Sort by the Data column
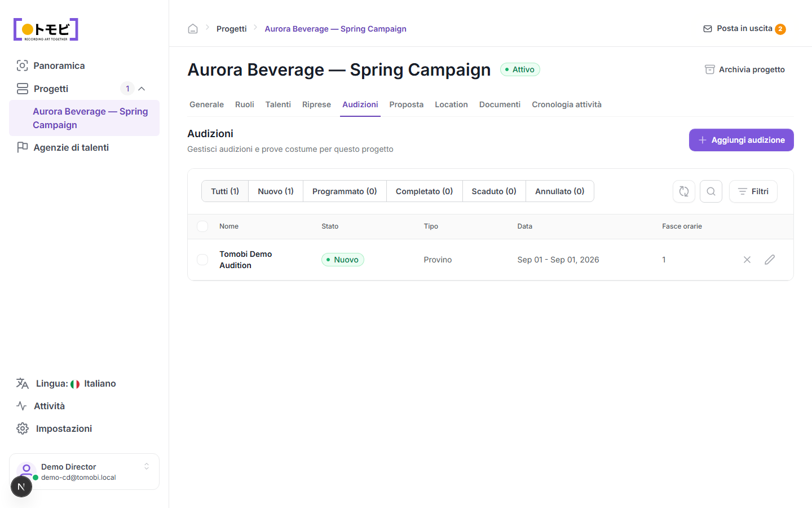 [x=525, y=226]
